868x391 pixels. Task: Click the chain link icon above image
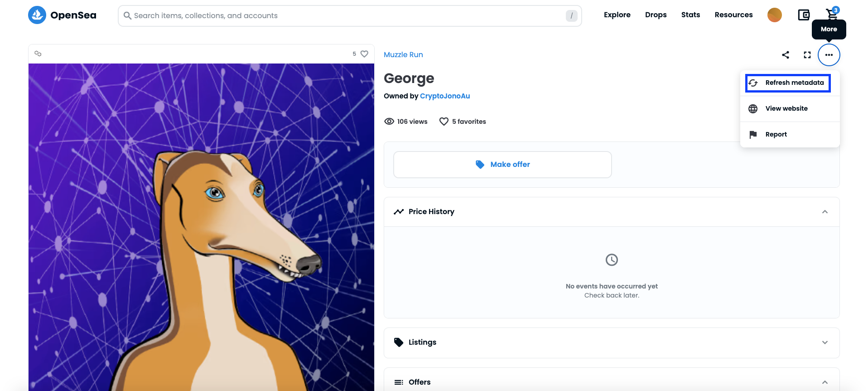(x=38, y=54)
